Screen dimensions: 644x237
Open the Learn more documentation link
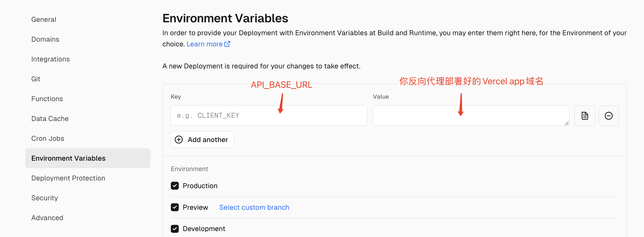click(x=205, y=44)
